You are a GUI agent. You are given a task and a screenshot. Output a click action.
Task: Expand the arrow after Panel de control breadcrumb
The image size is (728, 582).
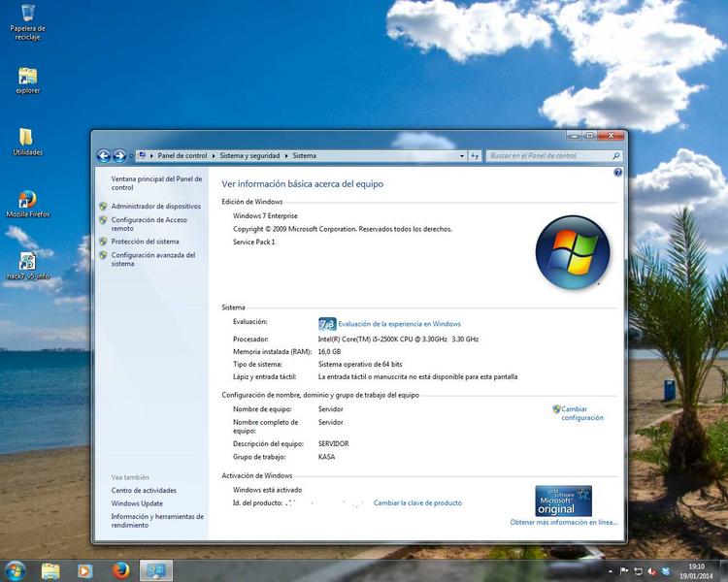214,155
